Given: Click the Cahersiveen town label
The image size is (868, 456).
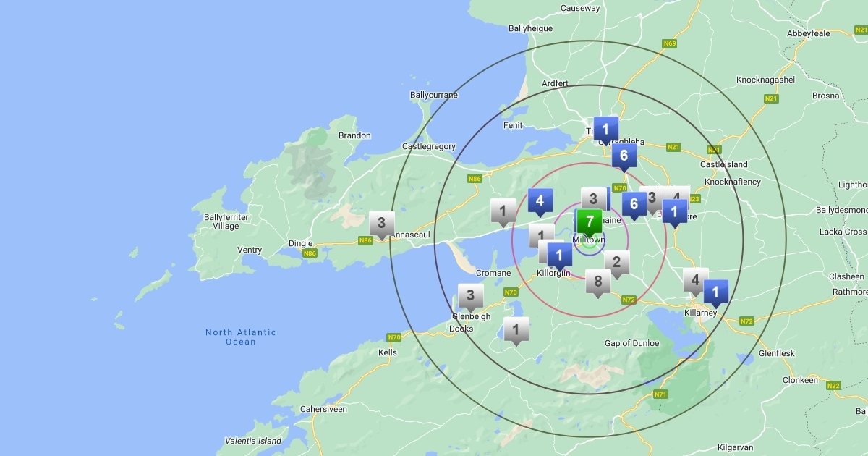Looking at the screenshot, I should tap(323, 409).
